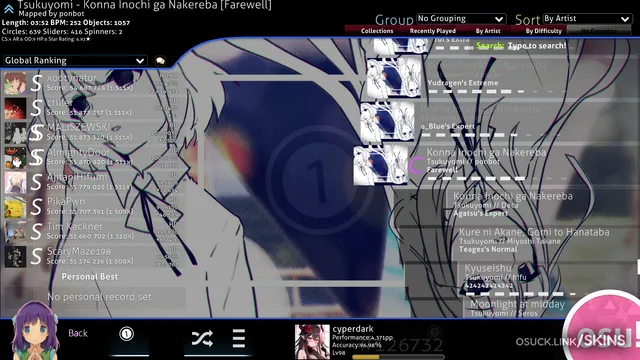The width and height of the screenshot is (640, 360).
Task: Select the Farewell difficulty by ponbot
Action: tap(496, 164)
